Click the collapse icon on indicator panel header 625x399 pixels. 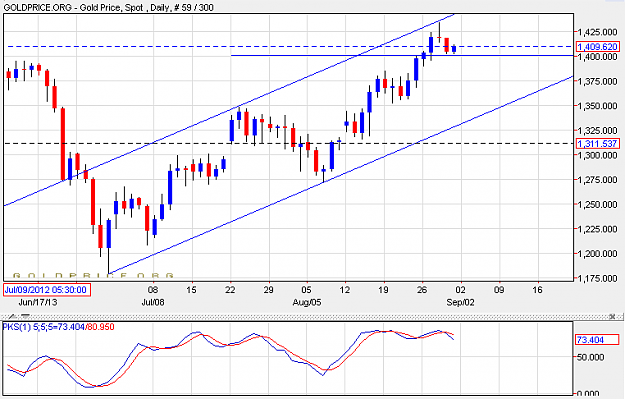coord(25,316)
